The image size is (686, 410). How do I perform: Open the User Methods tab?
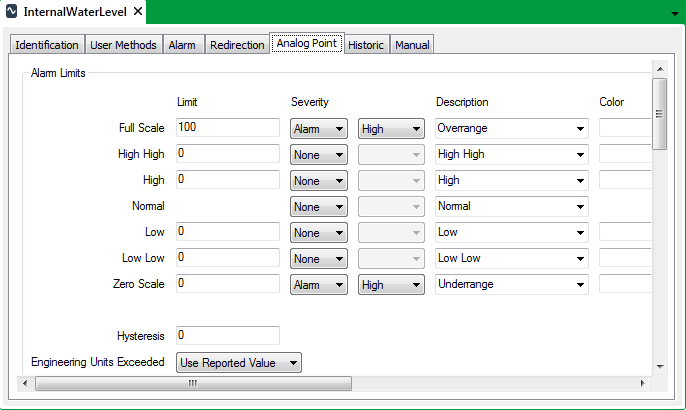pos(123,45)
